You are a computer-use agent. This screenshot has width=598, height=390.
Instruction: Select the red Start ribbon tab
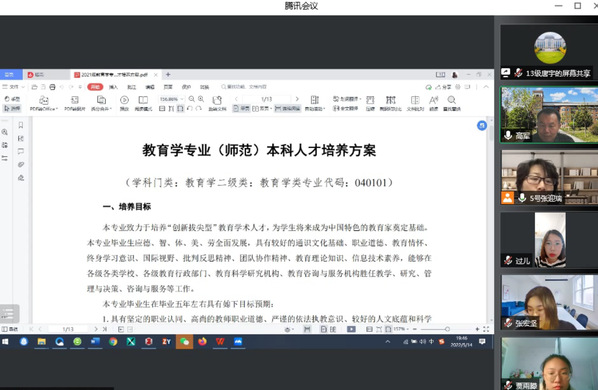95,87
